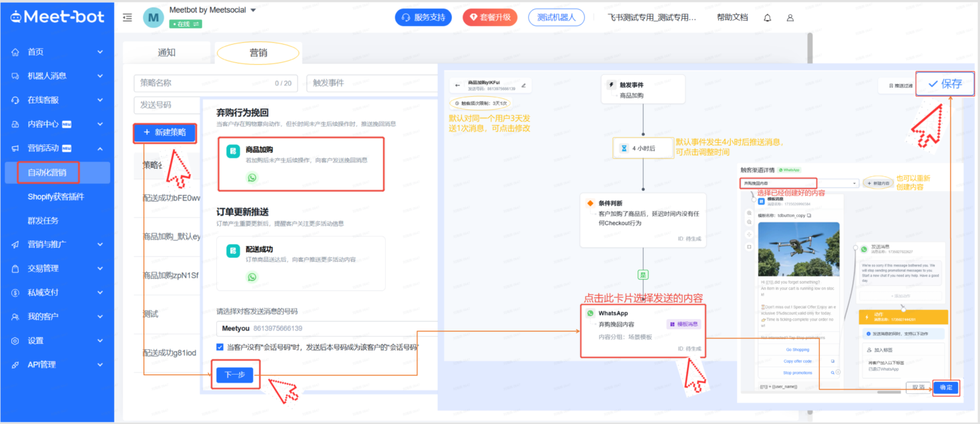
Task: Click the hourglass icon on 4小时后 node
Action: click(x=624, y=148)
